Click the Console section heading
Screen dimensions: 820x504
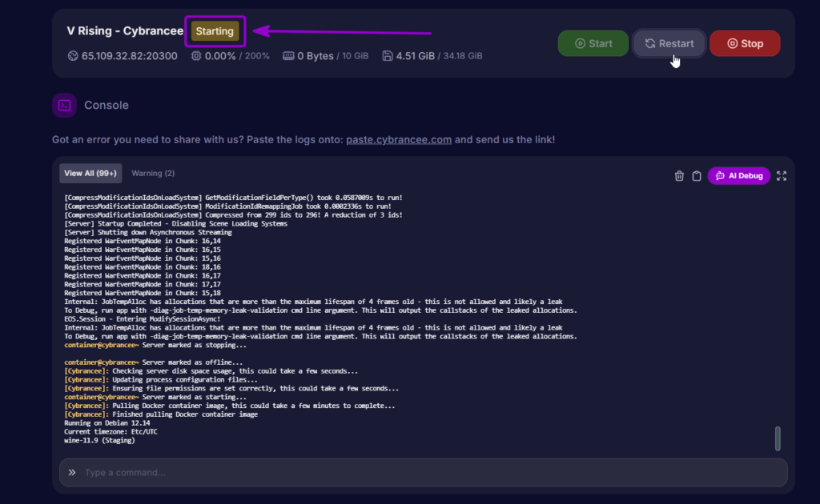pyautogui.click(x=107, y=105)
